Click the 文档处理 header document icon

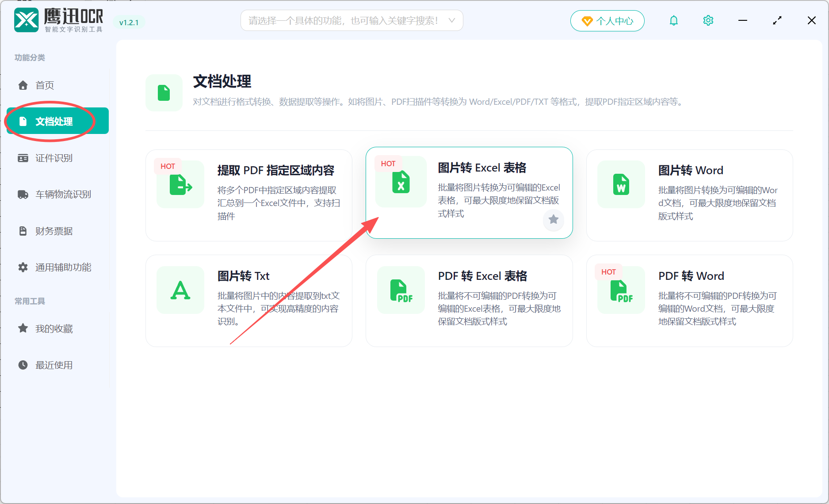[x=164, y=93]
